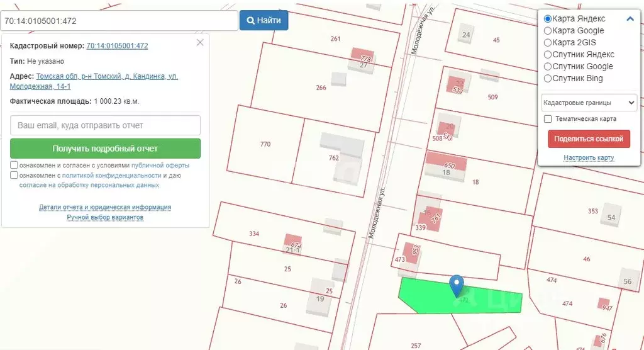Screen dimensions: 644x350
Task: Select Карта Google radio option
Action: (x=548, y=31)
